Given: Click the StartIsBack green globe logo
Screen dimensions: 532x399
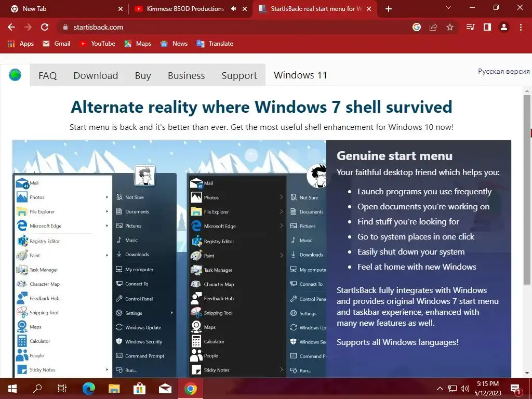Looking at the screenshot, I should [x=15, y=75].
